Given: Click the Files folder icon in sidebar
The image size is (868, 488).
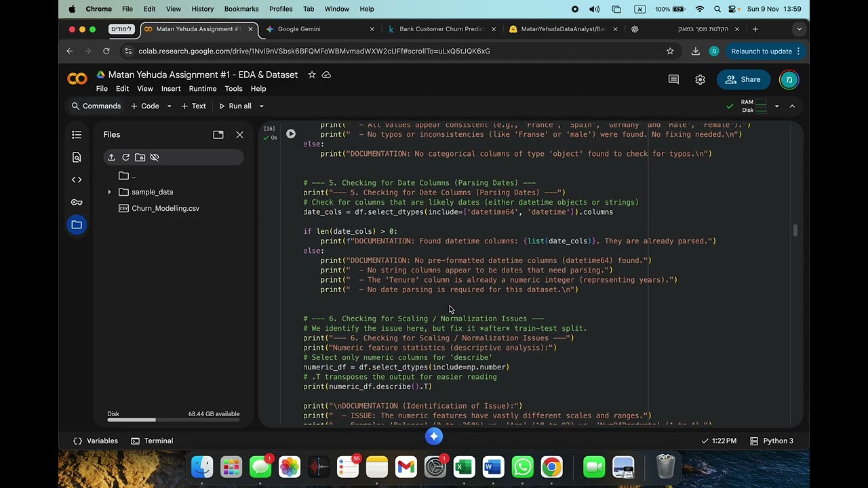Looking at the screenshot, I should (x=77, y=224).
